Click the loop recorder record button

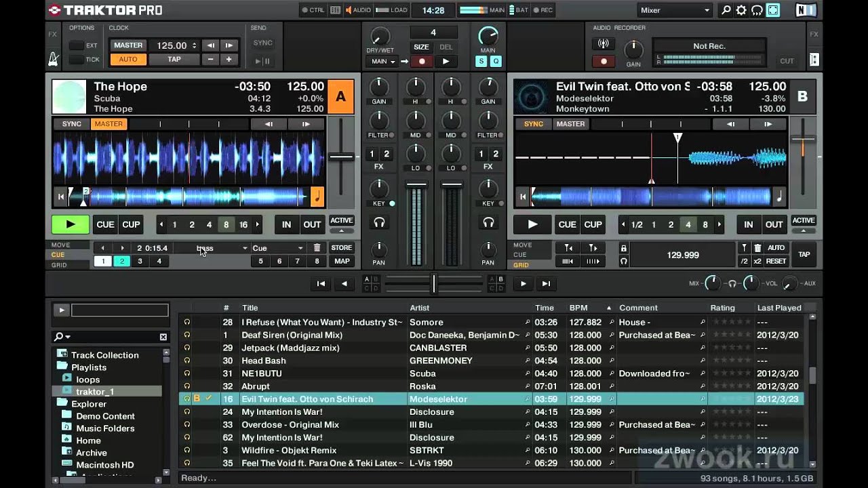click(422, 61)
